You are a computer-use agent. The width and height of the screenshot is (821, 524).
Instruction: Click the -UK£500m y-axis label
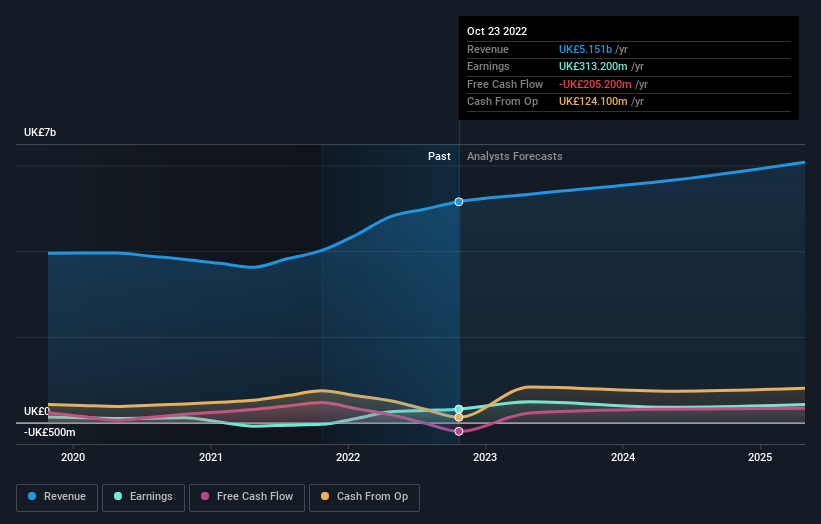(x=50, y=432)
